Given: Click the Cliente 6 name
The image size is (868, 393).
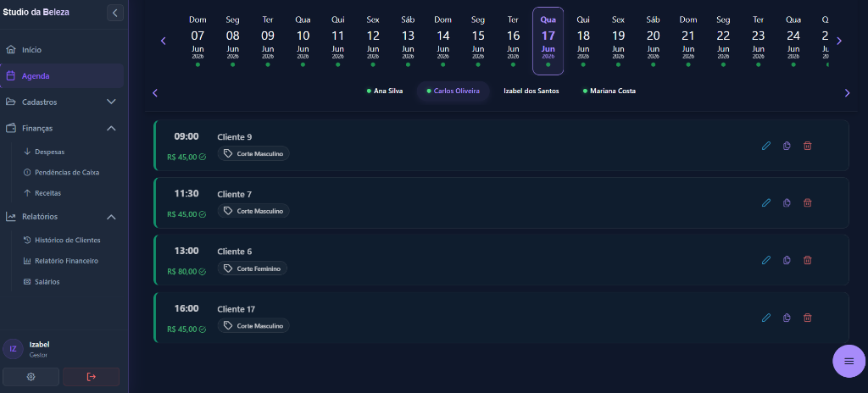Looking at the screenshot, I should [235, 252].
